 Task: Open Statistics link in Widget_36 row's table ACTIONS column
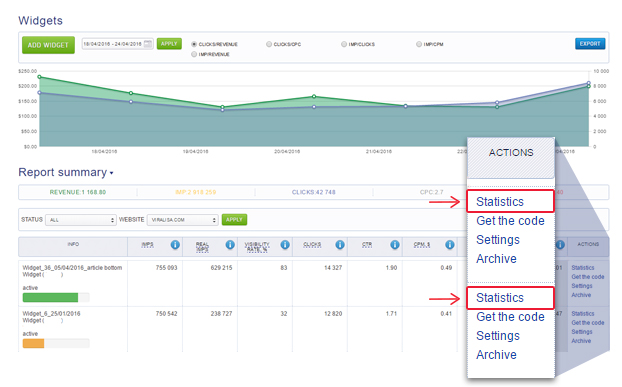[x=583, y=268]
